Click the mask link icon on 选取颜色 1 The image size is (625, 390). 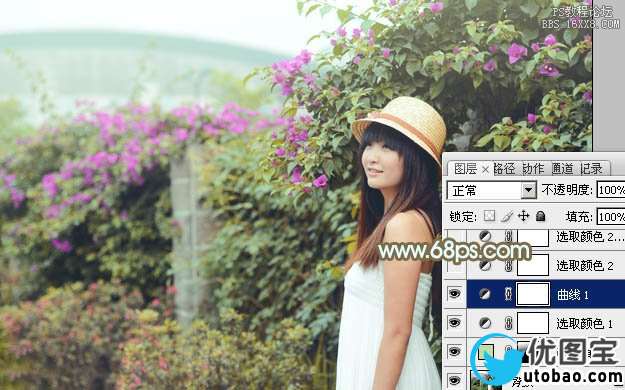[x=508, y=323]
